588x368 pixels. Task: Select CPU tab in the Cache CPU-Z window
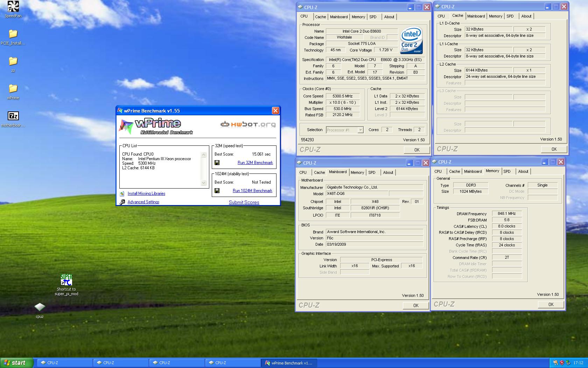point(441,16)
